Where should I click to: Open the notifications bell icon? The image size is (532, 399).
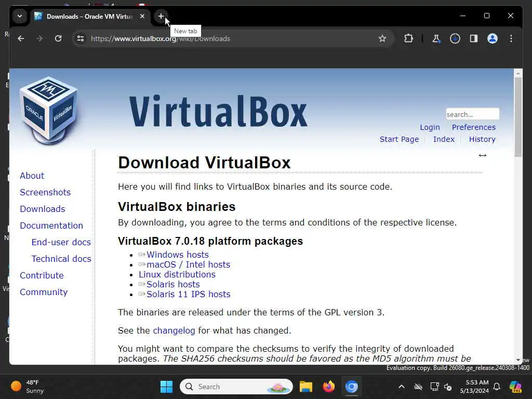point(497,387)
